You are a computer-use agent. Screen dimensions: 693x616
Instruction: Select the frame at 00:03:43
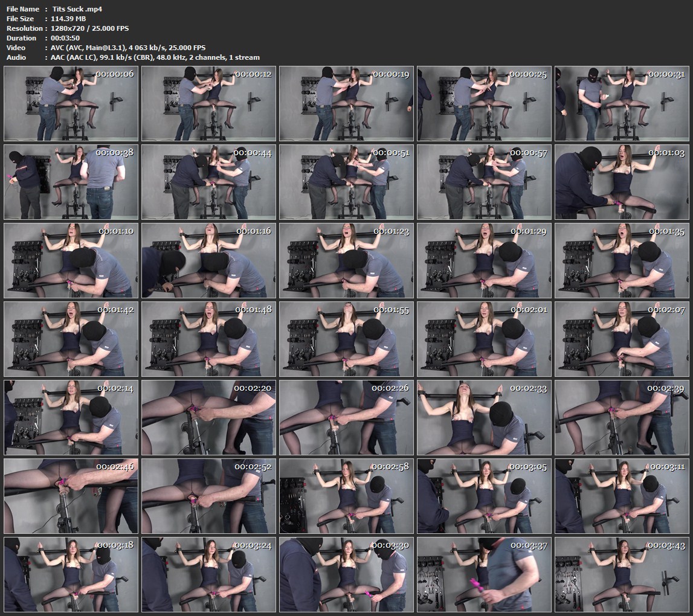[622, 574]
